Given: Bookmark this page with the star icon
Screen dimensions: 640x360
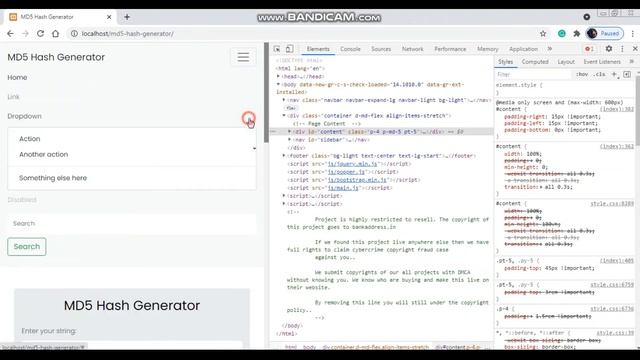Looking at the screenshot, I should (x=543, y=33).
